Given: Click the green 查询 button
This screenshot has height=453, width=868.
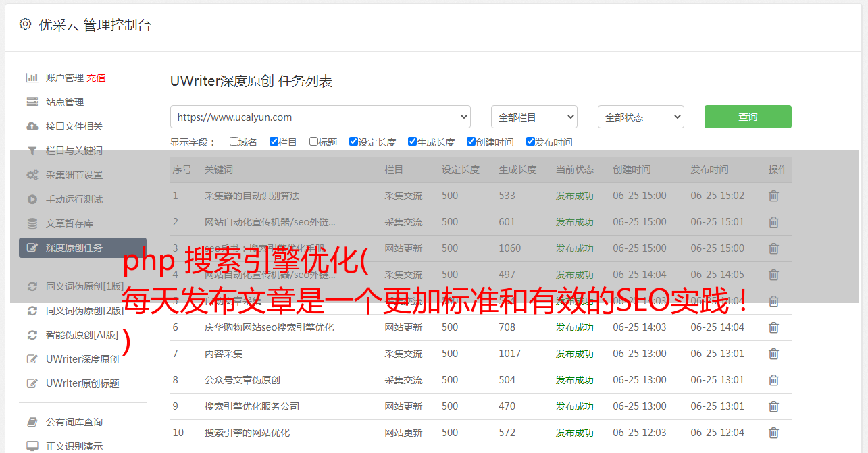Looking at the screenshot, I should 748,117.
